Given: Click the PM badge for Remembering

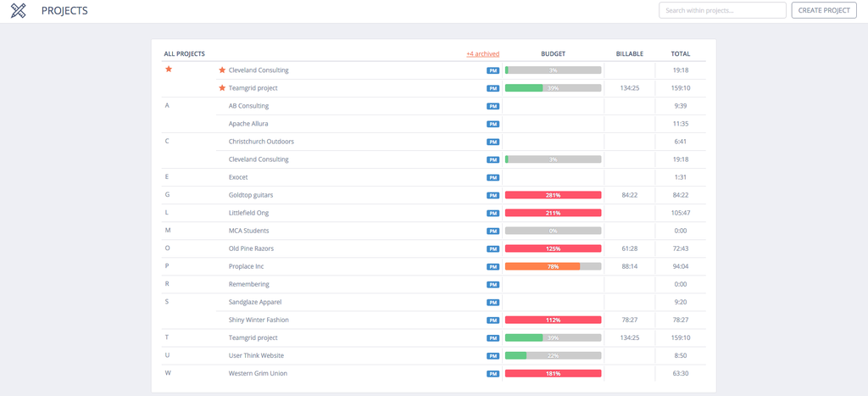Looking at the screenshot, I should click(492, 285).
